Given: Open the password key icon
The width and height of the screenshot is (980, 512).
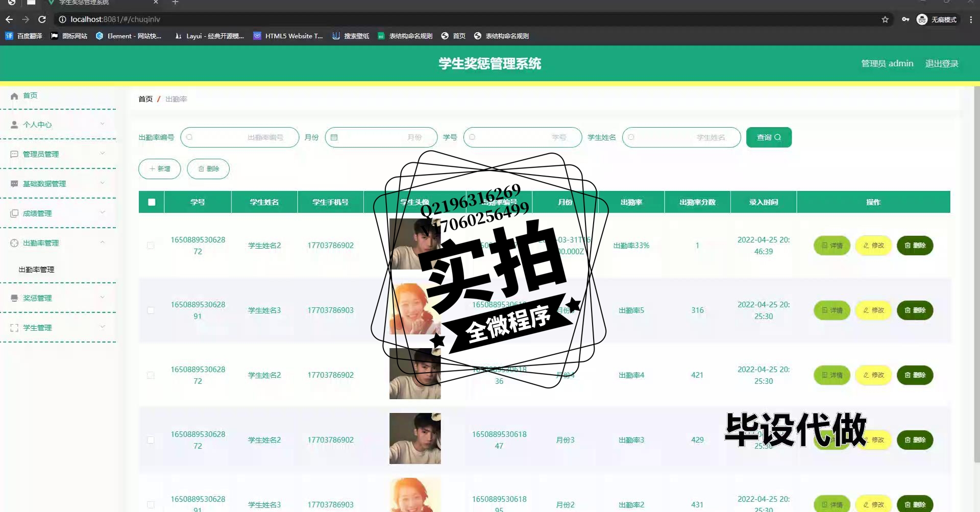Looking at the screenshot, I should click(x=905, y=19).
